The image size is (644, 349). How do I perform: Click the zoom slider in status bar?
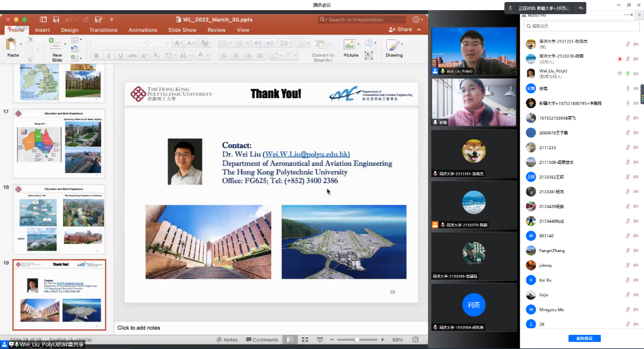(x=358, y=339)
